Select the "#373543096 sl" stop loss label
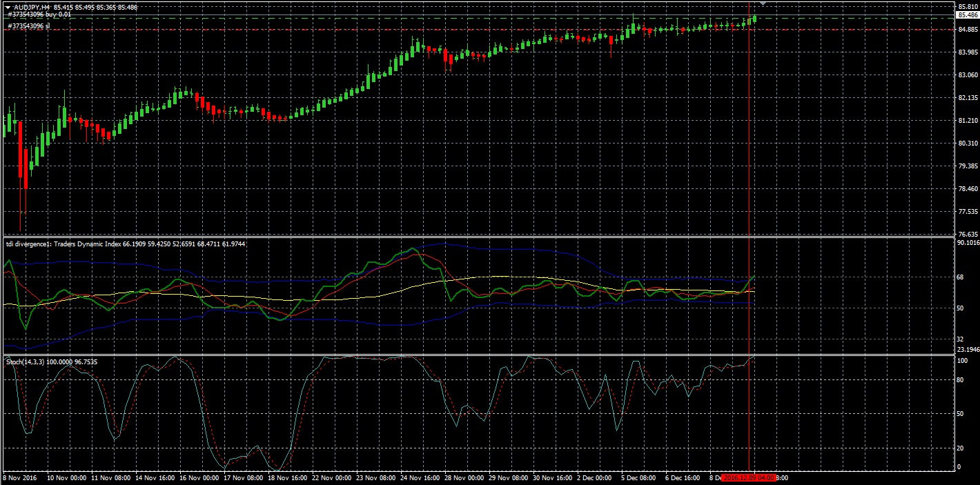Screen dimensions: 980x485 point(28,26)
